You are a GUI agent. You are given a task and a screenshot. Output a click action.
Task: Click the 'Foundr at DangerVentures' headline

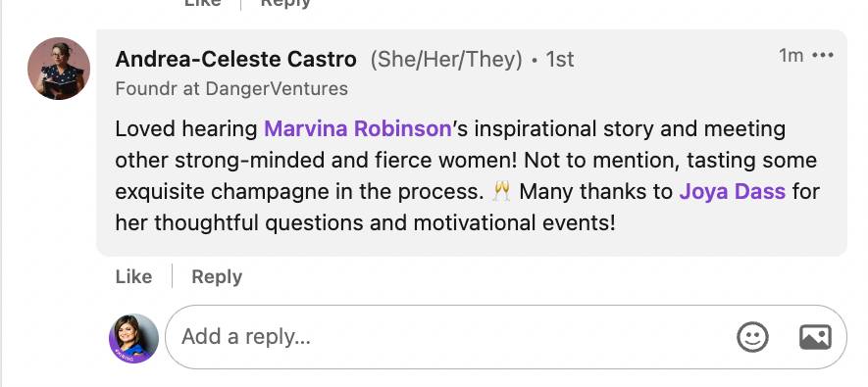pyautogui.click(x=231, y=88)
